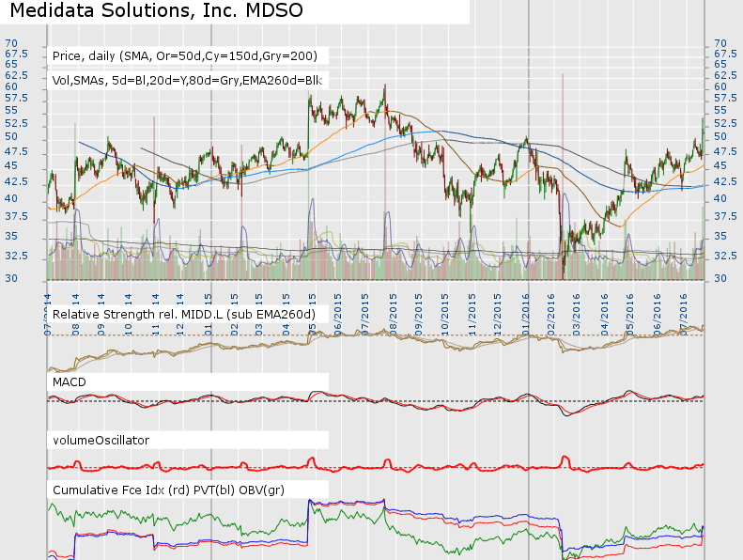Click the MACD panel label
743x560 pixels.
[70, 382]
